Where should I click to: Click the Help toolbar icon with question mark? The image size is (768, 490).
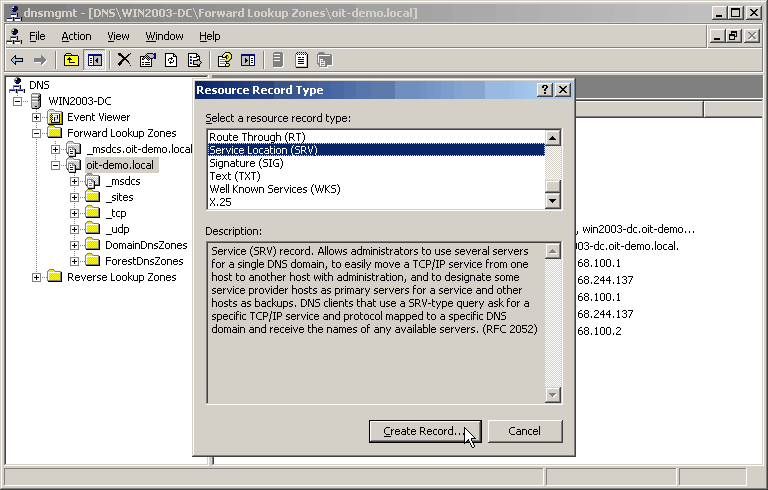(x=225, y=60)
